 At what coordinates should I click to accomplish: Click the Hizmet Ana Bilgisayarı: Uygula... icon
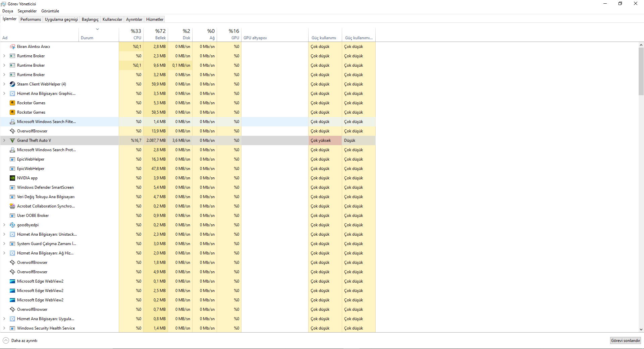tap(12, 319)
